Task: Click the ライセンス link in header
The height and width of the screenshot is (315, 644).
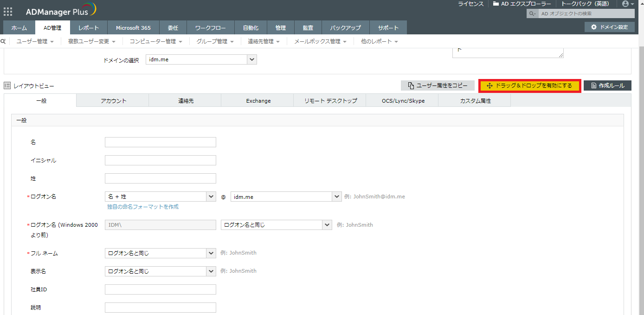Action: point(470,4)
